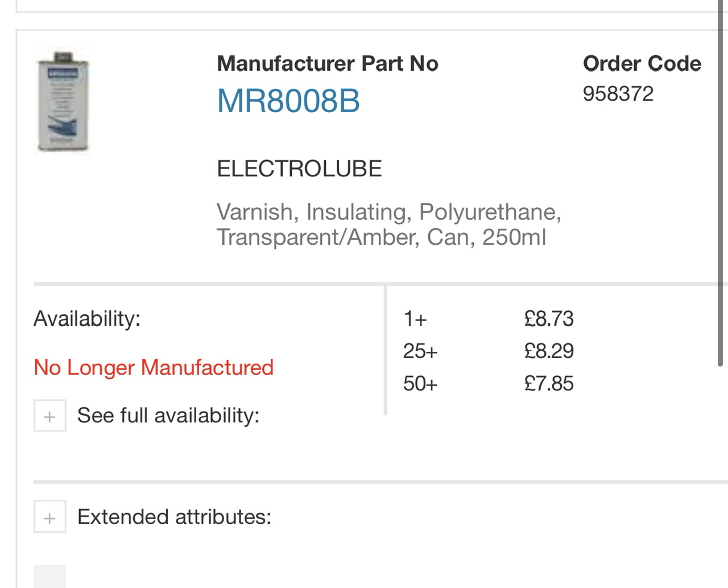Click the See full availability label
The width and height of the screenshot is (728, 588).
[168, 416]
